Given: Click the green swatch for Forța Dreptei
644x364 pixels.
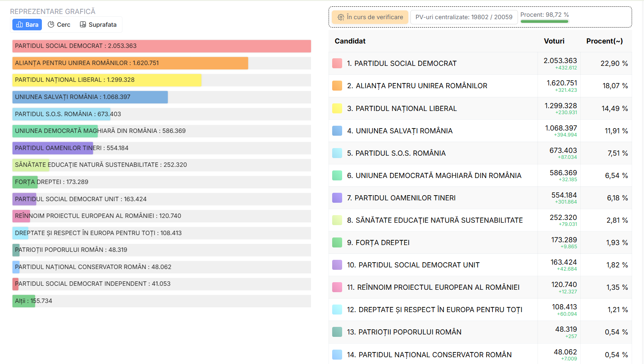Looking at the screenshot, I should 337,243.
